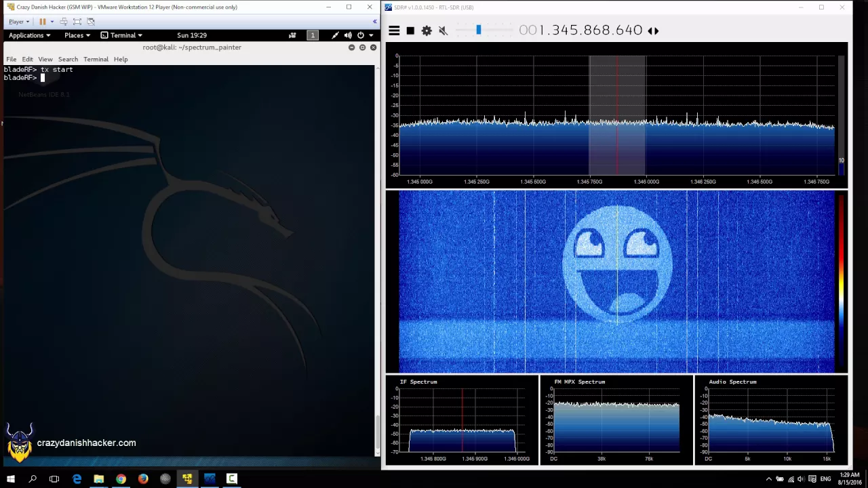Send Ctrl+Alt+Del to virtual machine
Screen dimensions: 868x488
tap(64, 22)
